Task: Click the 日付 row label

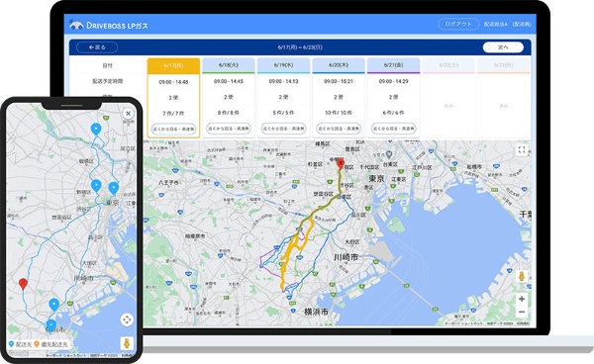Action: click(x=108, y=65)
